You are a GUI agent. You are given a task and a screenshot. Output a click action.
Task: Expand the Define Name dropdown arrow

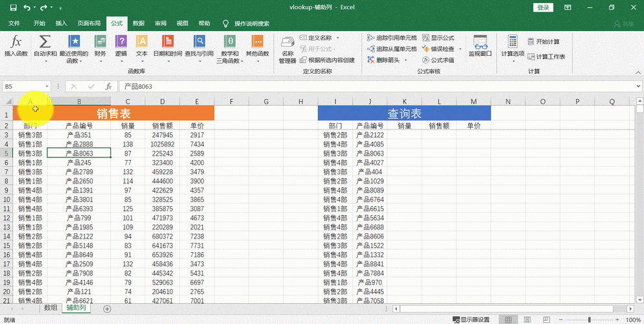(x=338, y=38)
